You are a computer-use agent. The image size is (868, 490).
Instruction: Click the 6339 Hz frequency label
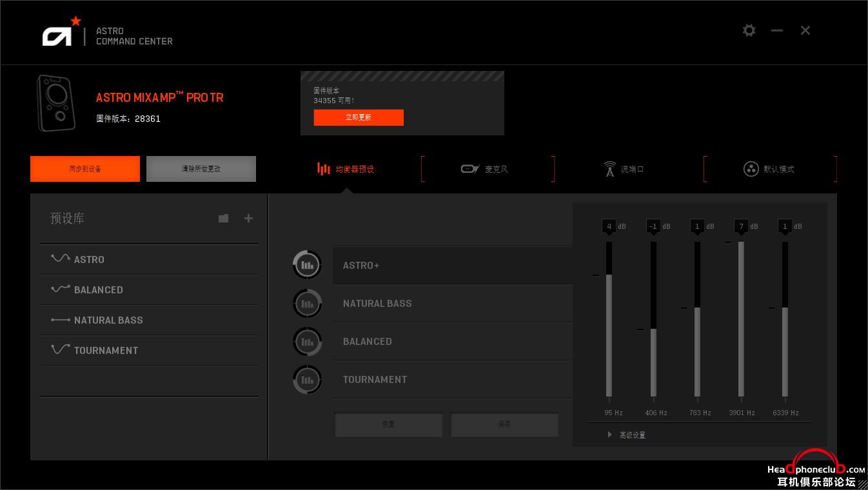pos(785,413)
